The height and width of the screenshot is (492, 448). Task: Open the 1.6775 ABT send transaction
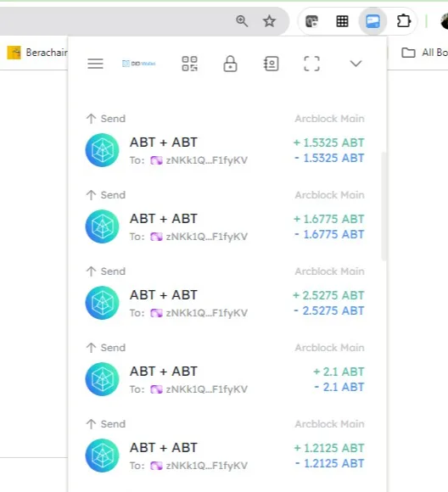pyautogui.click(x=225, y=219)
